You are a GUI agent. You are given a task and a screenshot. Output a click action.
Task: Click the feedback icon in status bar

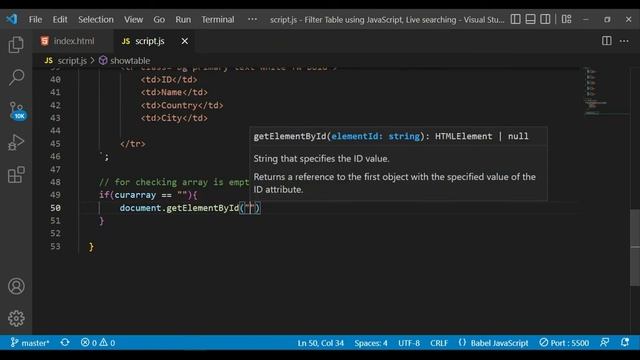point(604,343)
